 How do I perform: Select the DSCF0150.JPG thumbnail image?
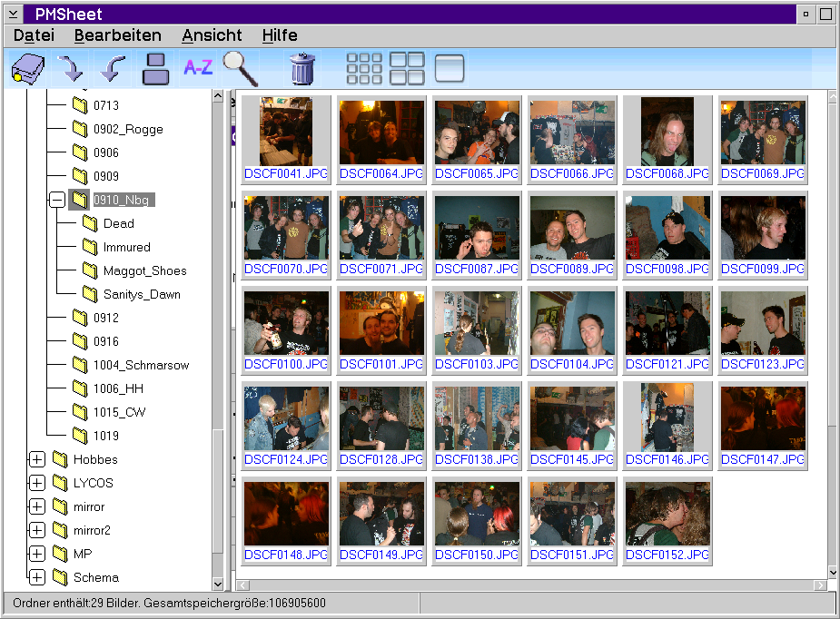[477, 514]
